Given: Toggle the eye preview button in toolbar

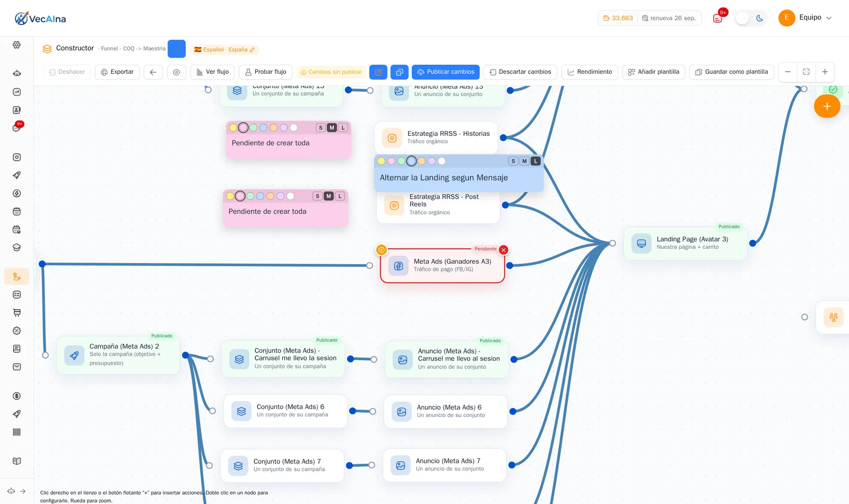Looking at the screenshot, I should (177, 72).
